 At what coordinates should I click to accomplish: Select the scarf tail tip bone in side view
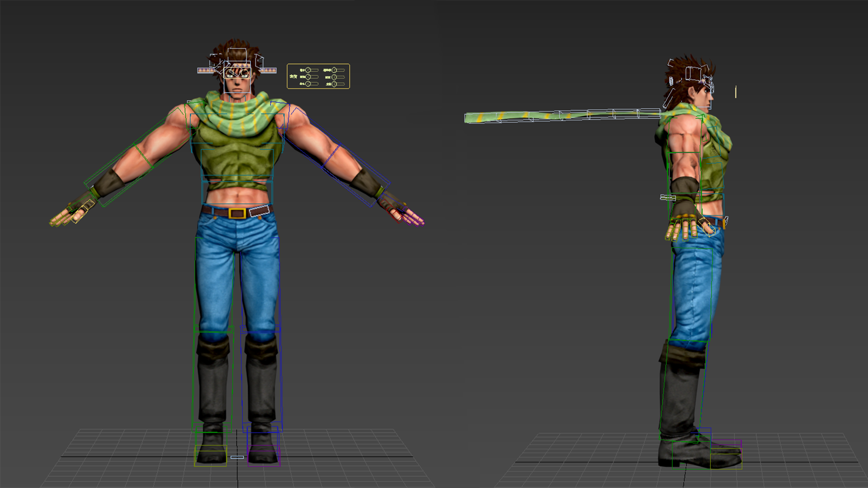click(x=482, y=118)
